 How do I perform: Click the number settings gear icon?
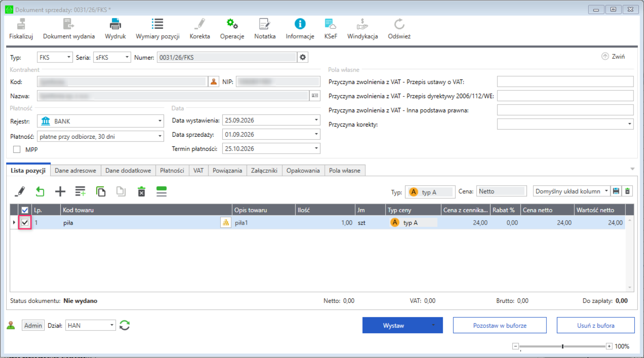(303, 58)
